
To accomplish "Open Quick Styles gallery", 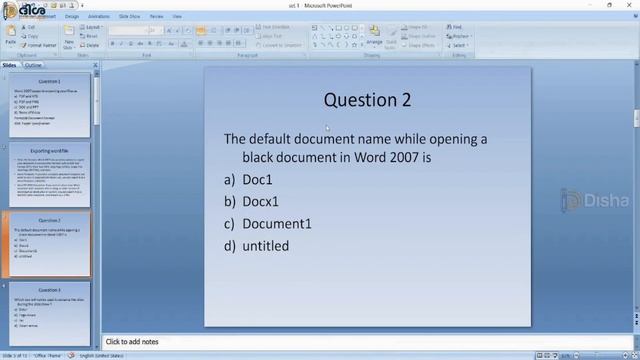I will pos(391,38).
